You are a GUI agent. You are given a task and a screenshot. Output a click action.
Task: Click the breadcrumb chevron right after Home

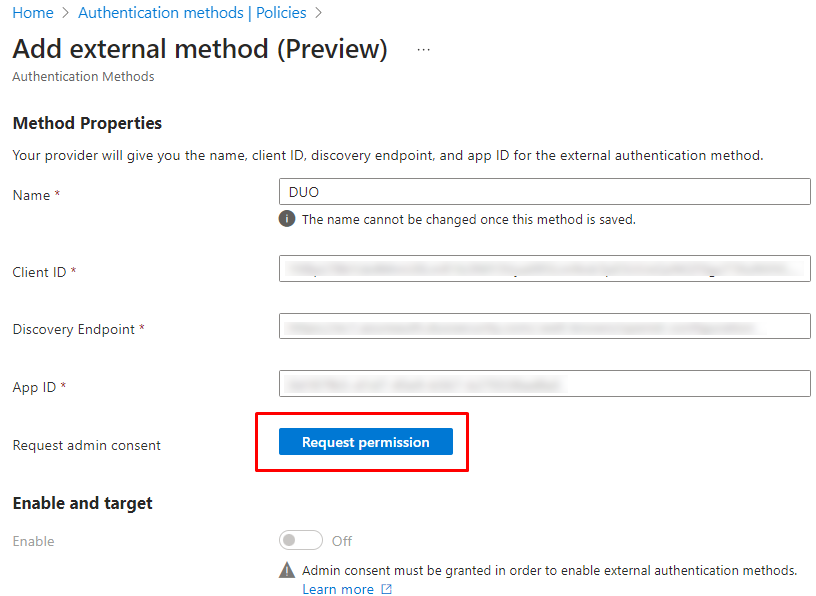pos(65,13)
